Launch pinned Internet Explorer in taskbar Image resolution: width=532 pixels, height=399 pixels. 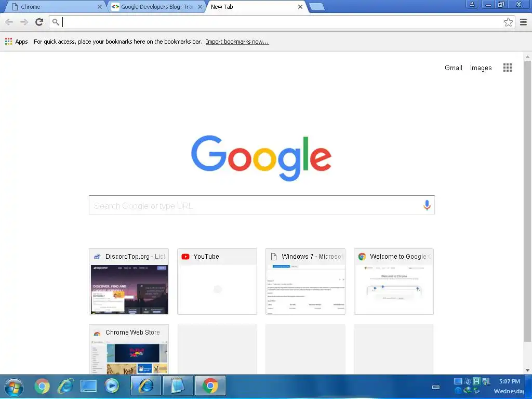point(65,386)
